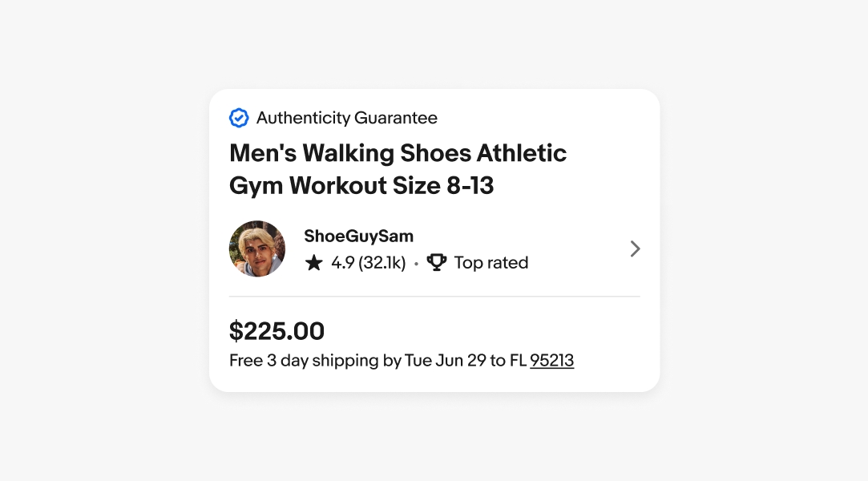
Task: Click the trophy symbol next to Top rated text
Action: [436, 262]
